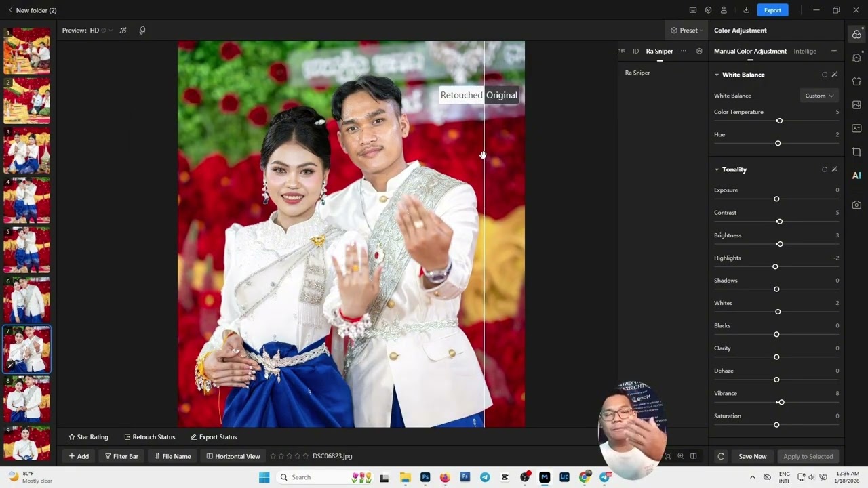This screenshot has width=868, height=488.
Task: Toggle Star Rating display option
Action: point(88,437)
